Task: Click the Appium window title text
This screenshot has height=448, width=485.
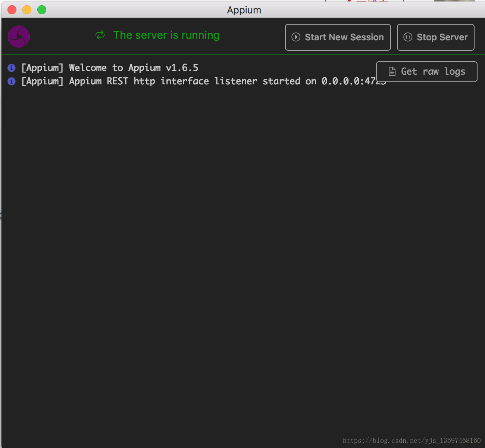Action: pyautogui.click(x=244, y=10)
